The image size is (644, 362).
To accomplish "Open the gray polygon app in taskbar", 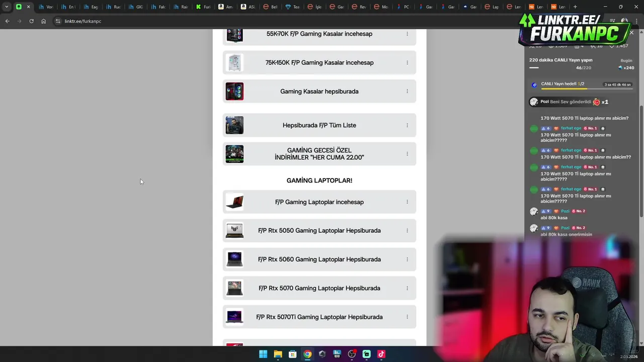I will coord(322,354).
